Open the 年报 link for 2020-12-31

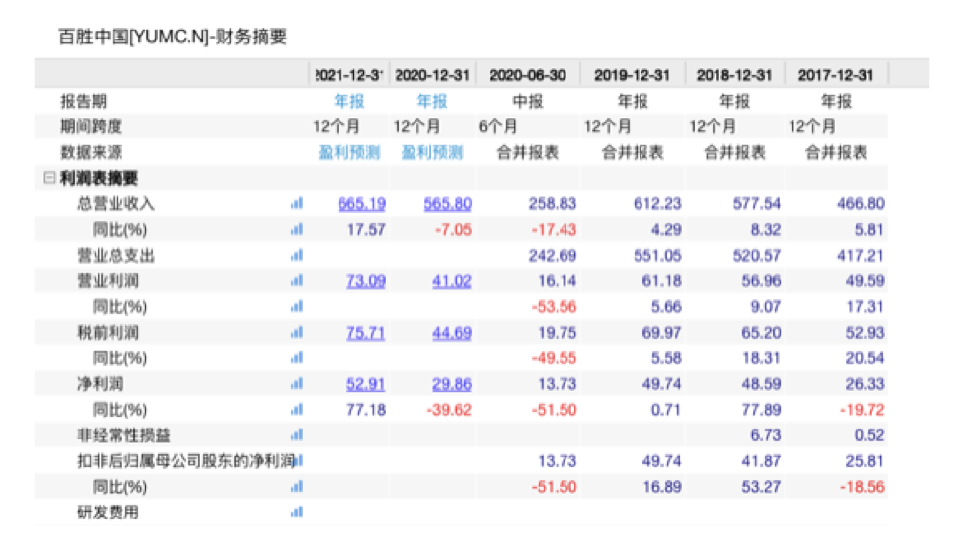click(431, 102)
